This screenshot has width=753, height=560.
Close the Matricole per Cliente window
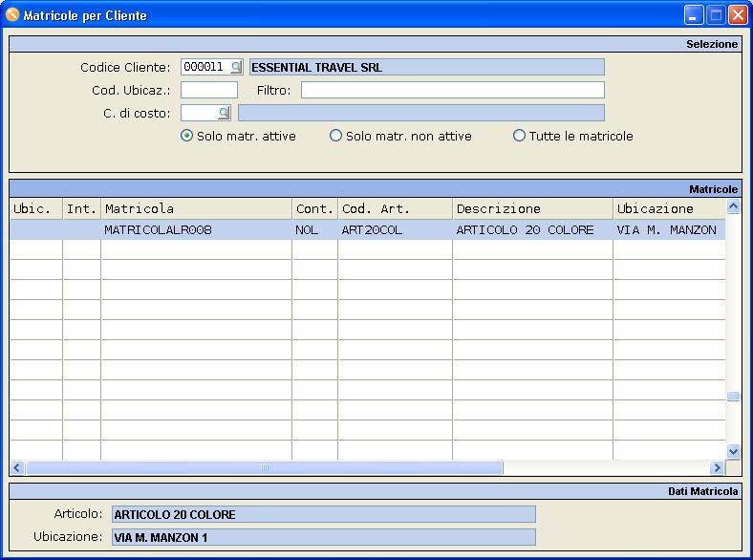(x=738, y=15)
